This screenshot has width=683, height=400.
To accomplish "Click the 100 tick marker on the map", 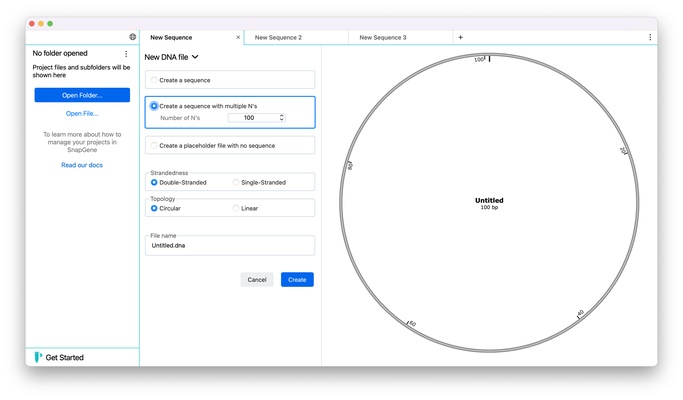I will point(479,59).
